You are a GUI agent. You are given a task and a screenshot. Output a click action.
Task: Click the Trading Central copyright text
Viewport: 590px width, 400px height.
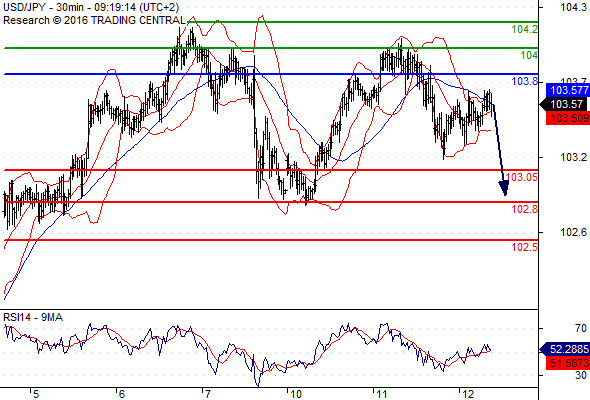[94, 20]
